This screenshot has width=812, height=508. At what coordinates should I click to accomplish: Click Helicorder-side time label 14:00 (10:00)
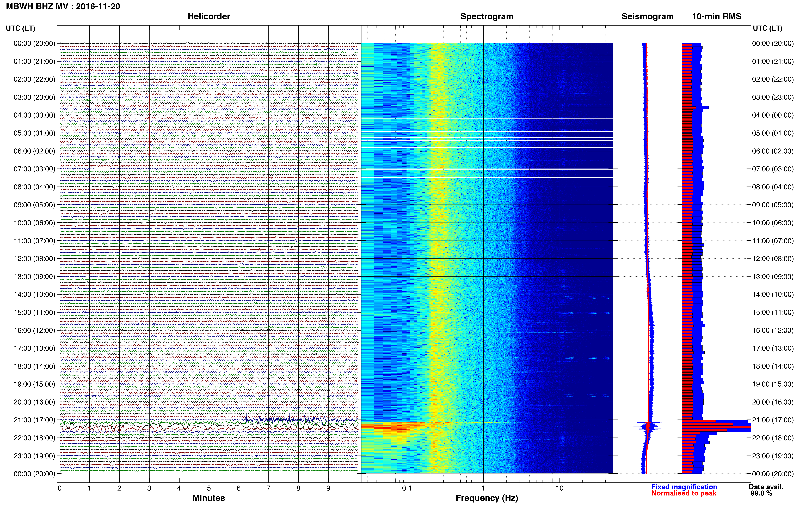34,295
